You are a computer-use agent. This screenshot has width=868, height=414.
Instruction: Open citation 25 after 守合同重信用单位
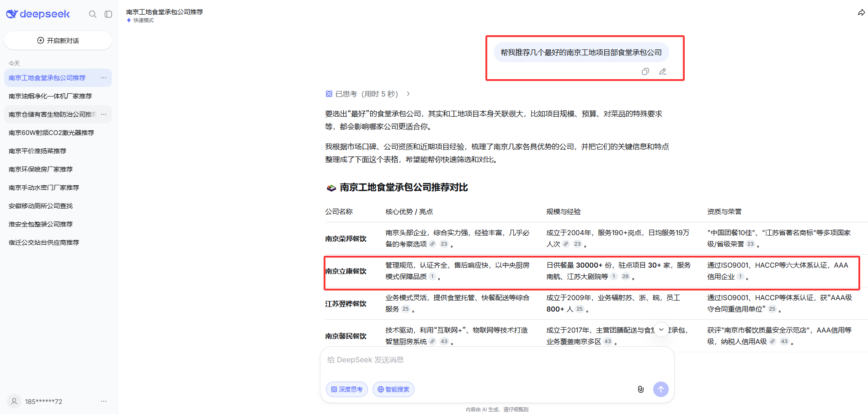coord(772,309)
